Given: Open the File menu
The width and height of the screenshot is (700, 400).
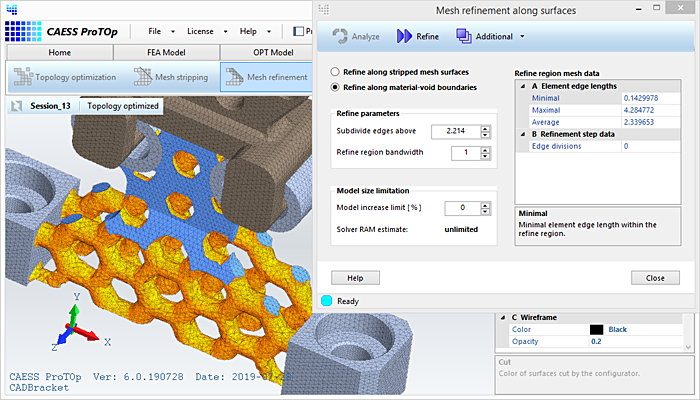Looking at the screenshot, I should point(153,31).
